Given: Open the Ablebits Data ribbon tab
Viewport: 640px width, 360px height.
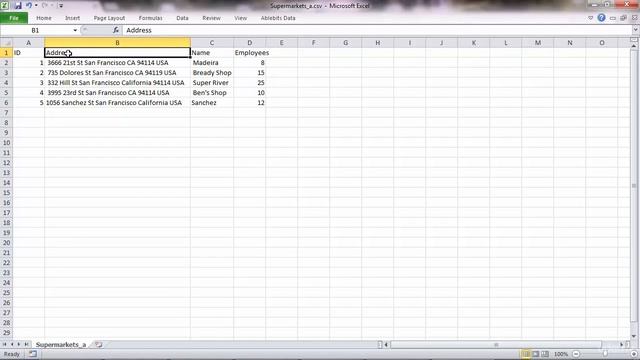Looking at the screenshot, I should click(278, 18).
